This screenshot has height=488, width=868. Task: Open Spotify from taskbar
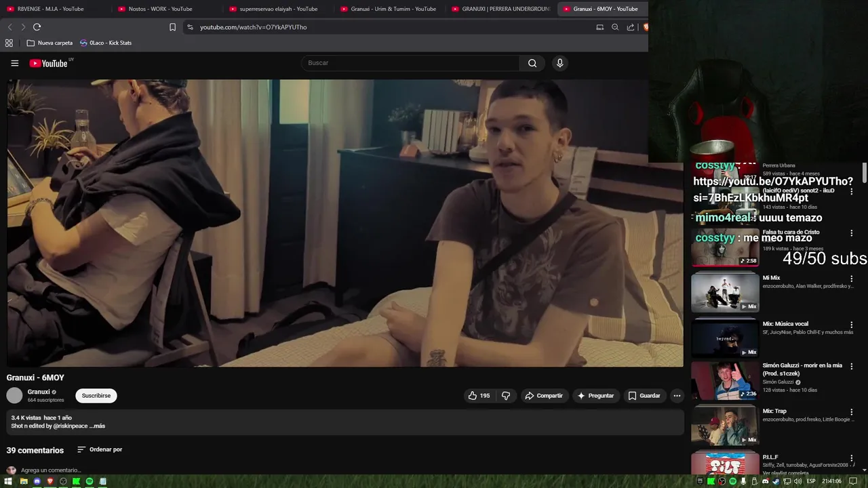tap(90, 481)
